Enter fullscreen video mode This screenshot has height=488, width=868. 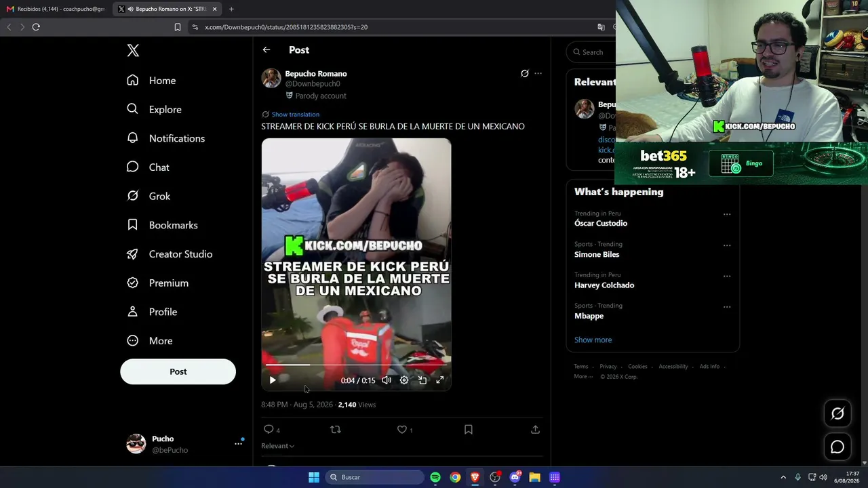[439, 380]
